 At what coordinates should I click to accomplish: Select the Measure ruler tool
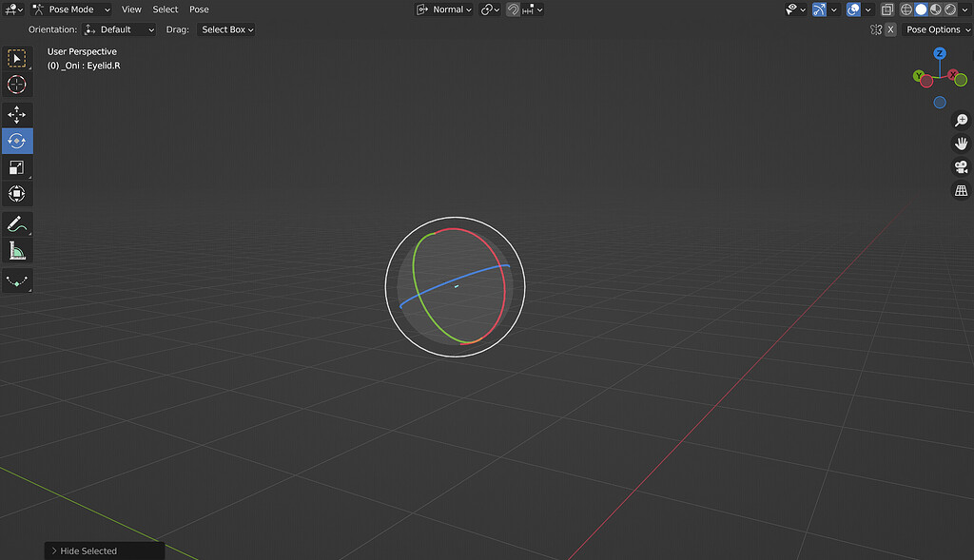17,251
